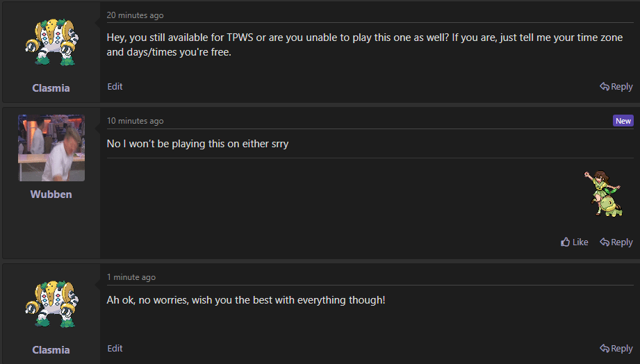The width and height of the screenshot is (640, 364).
Task: Click the '1 minute ago' timestamp
Action: pos(131,277)
